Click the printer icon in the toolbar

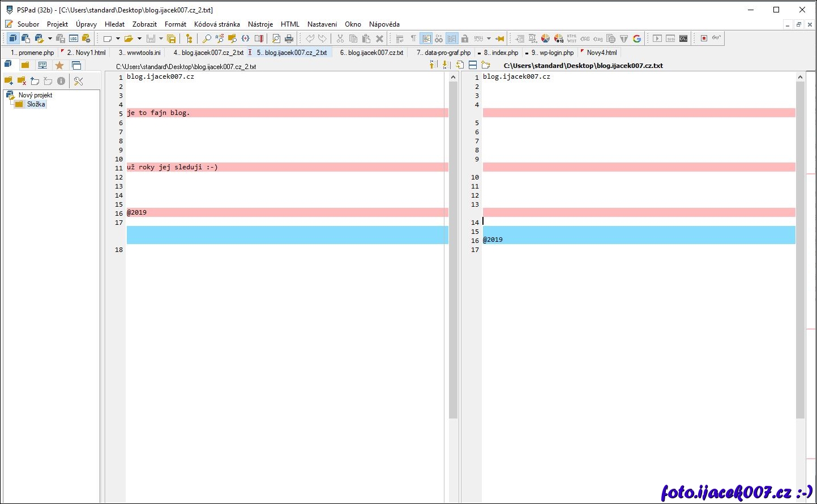pos(289,39)
